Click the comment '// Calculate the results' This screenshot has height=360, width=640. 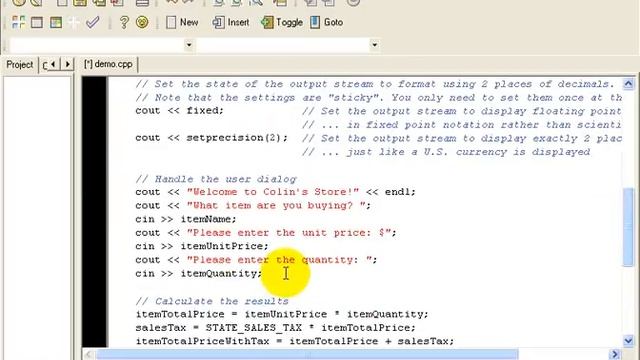(x=212, y=301)
